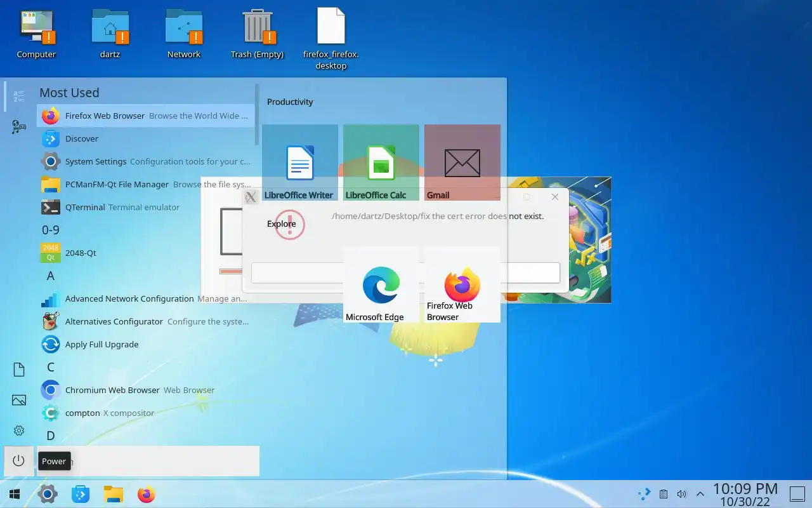Open the Gmail tile
This screenshot has width=812, height=508.
462,163
